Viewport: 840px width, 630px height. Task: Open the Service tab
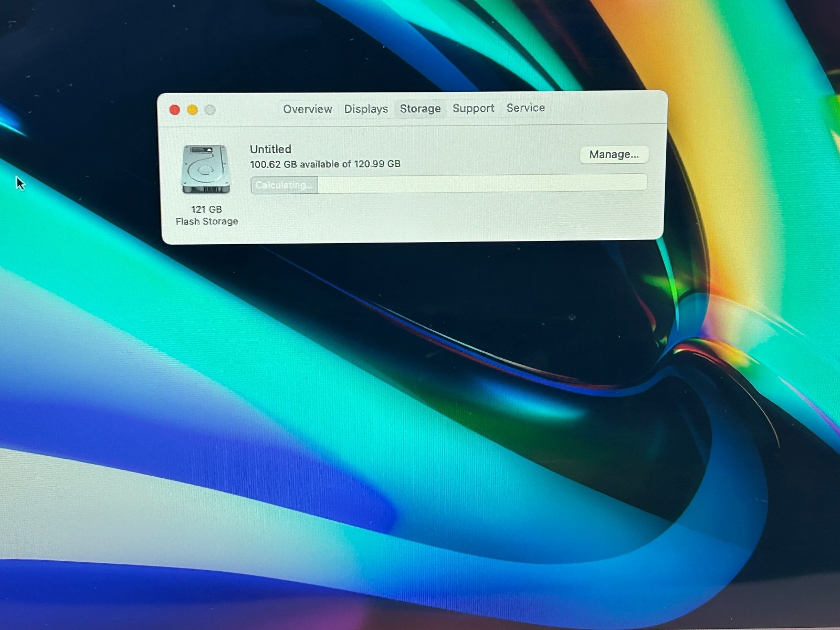point(526,108)
